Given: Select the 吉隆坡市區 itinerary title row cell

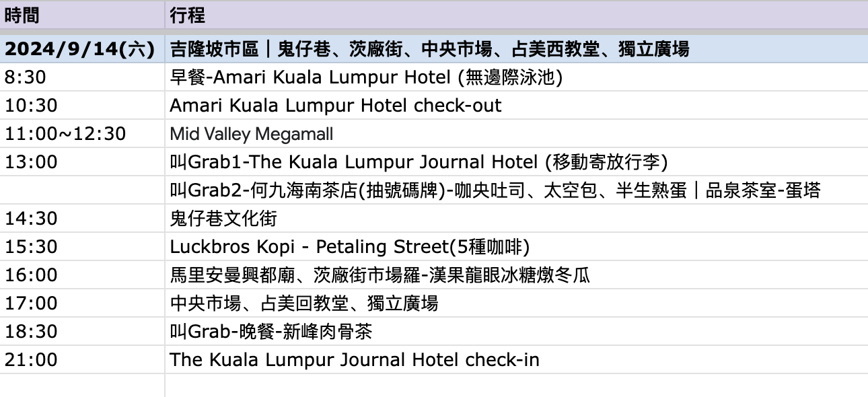Looking at the screenshot, I should 516,49.
